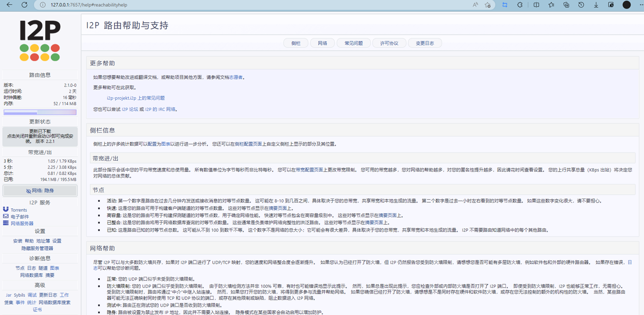Switch to the 变更日志 tab

[x=425, y=43]
